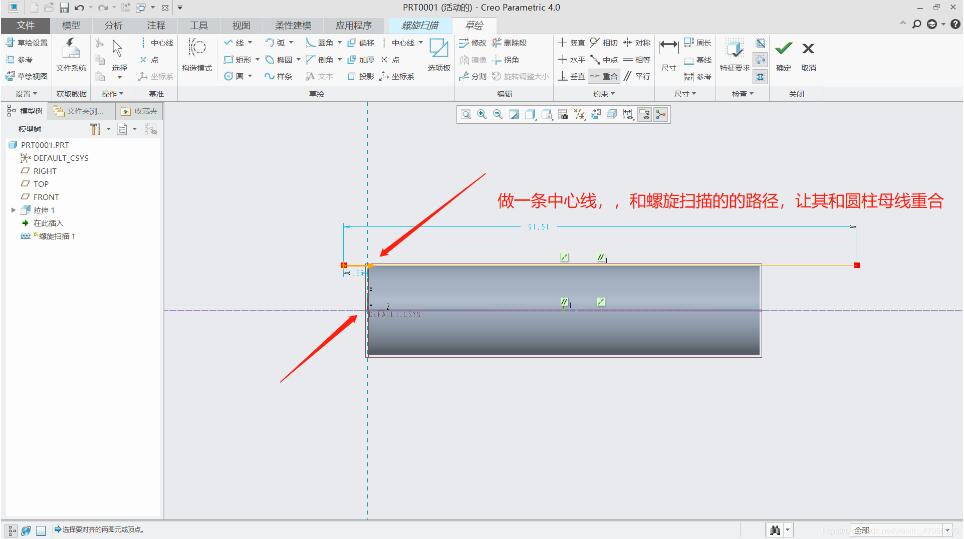This screenshot has height=539, width=964.
Task: Open the 倒角 chamfer dropdown arrow
Action: [339, 60]
